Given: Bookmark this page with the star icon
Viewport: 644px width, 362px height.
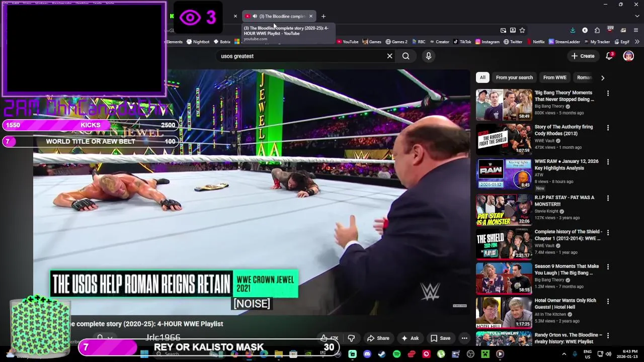Looking at the screenshot, I should 522,30.
